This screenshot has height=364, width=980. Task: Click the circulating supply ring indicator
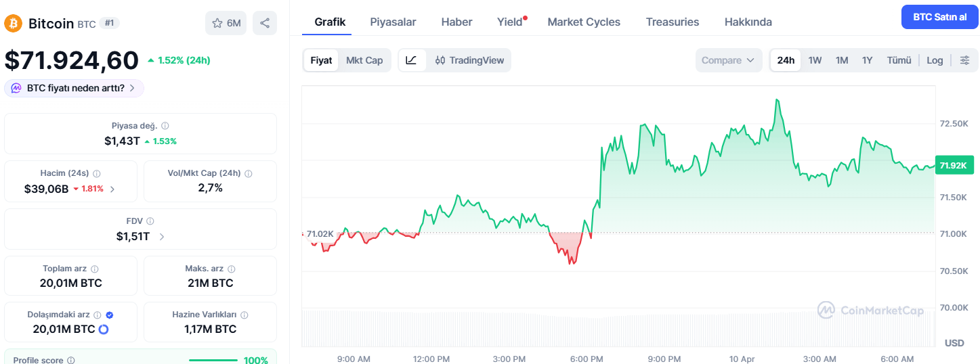pos(104,329)
